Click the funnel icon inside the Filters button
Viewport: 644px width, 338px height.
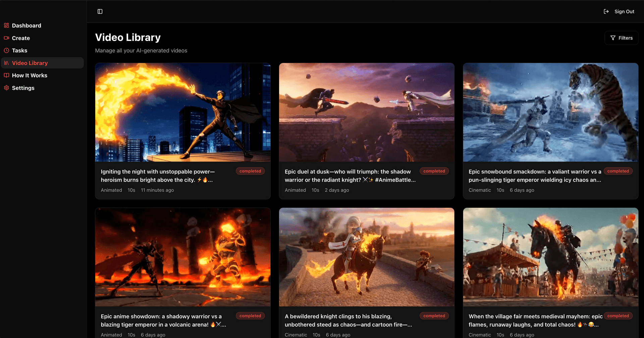click(613, 38)
